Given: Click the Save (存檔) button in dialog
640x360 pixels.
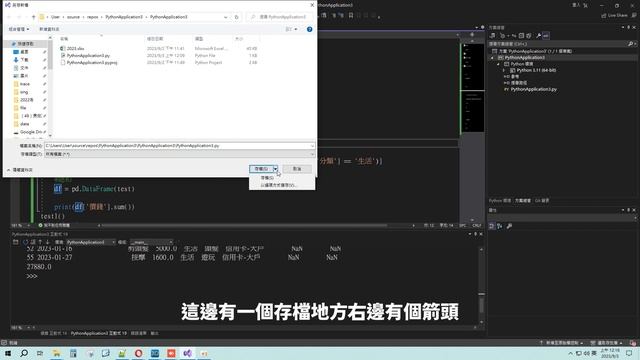Looking at the screenshot, I should [x=261, y=169].
